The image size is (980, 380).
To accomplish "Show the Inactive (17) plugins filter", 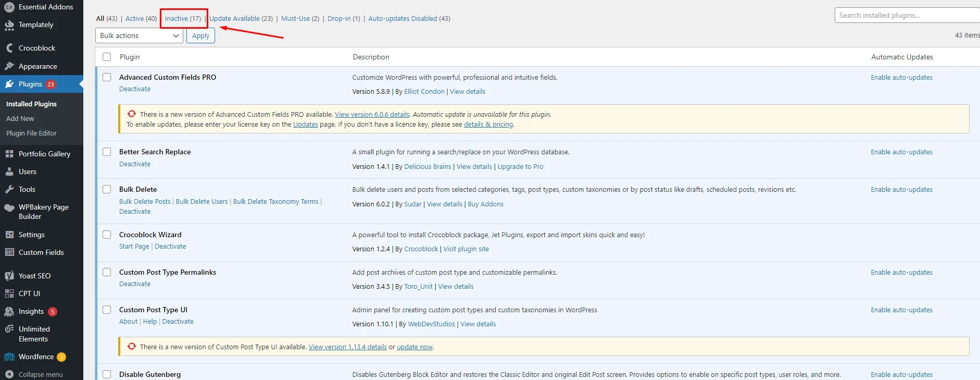I will point(183,18).
